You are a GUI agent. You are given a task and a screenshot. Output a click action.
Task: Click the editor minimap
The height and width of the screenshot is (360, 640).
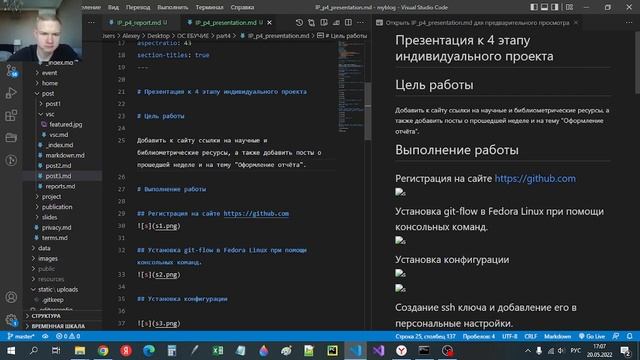pyautogui.click(x=351, y=86)
